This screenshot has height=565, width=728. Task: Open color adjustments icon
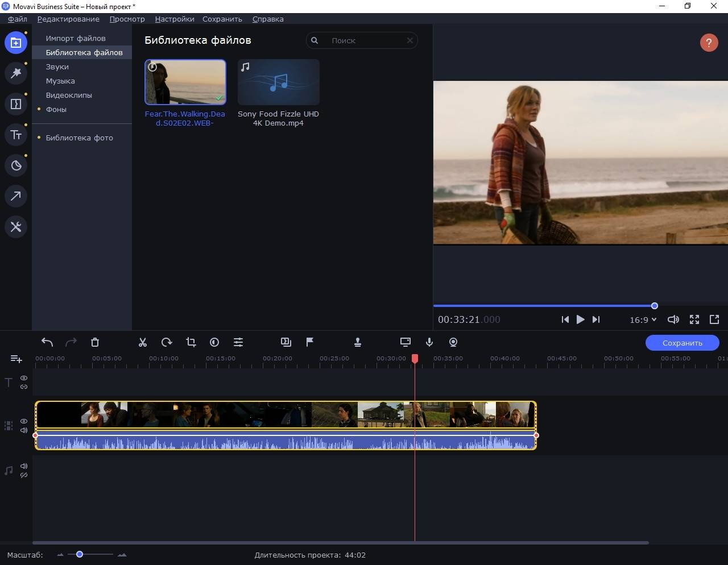(x=214, y=342)
